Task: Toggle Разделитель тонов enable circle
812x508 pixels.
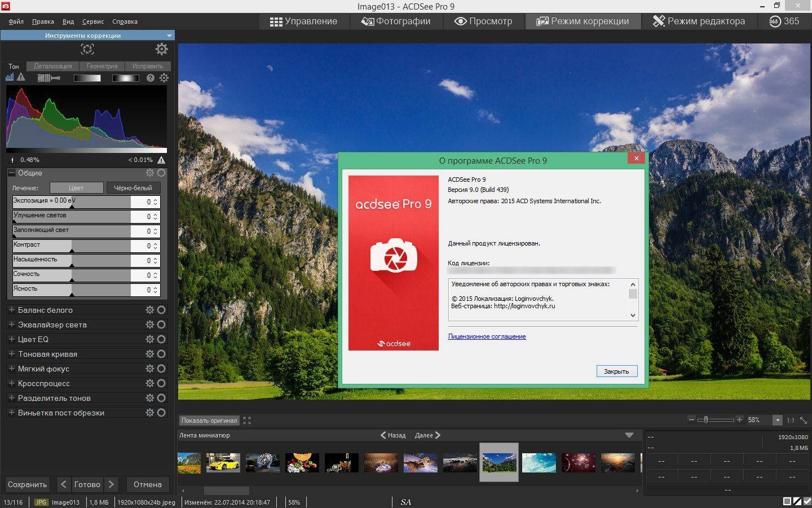Action: 162,398
